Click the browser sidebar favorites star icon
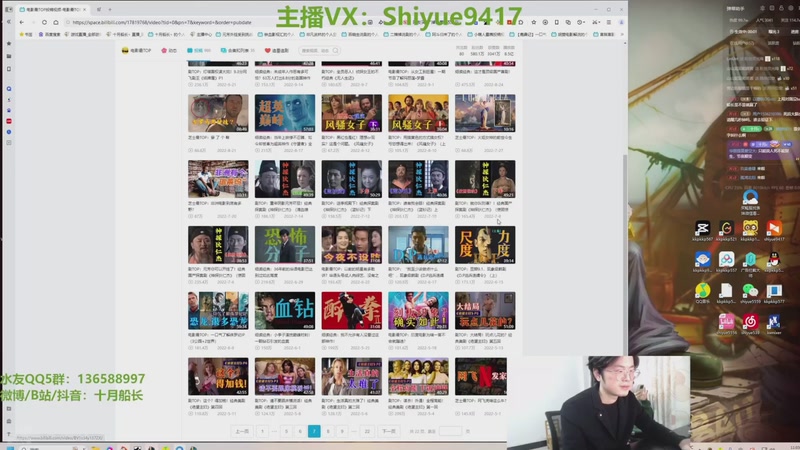800x450 pixels. pos(9,43)
